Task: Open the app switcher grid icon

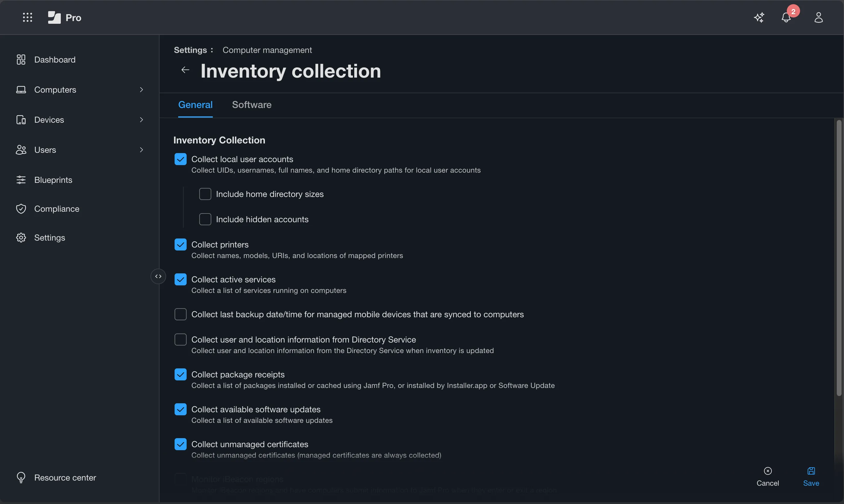Action: click(x=27, y=17)
